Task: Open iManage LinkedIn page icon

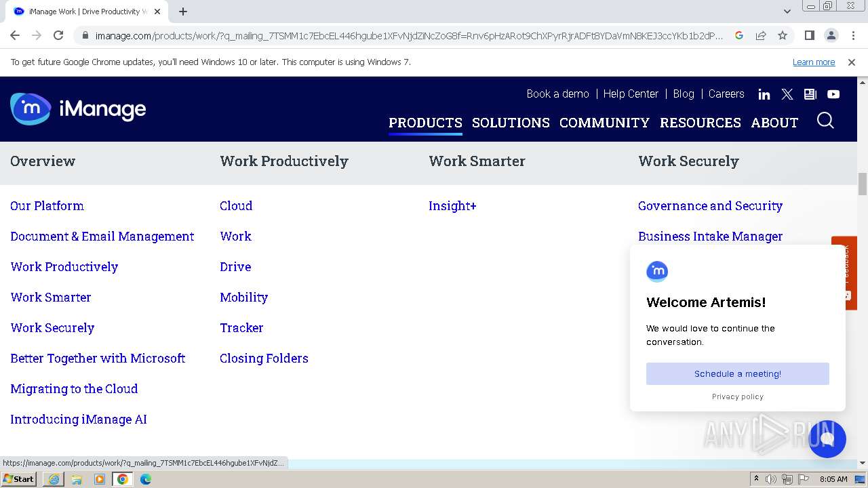Action: point(764,94)
